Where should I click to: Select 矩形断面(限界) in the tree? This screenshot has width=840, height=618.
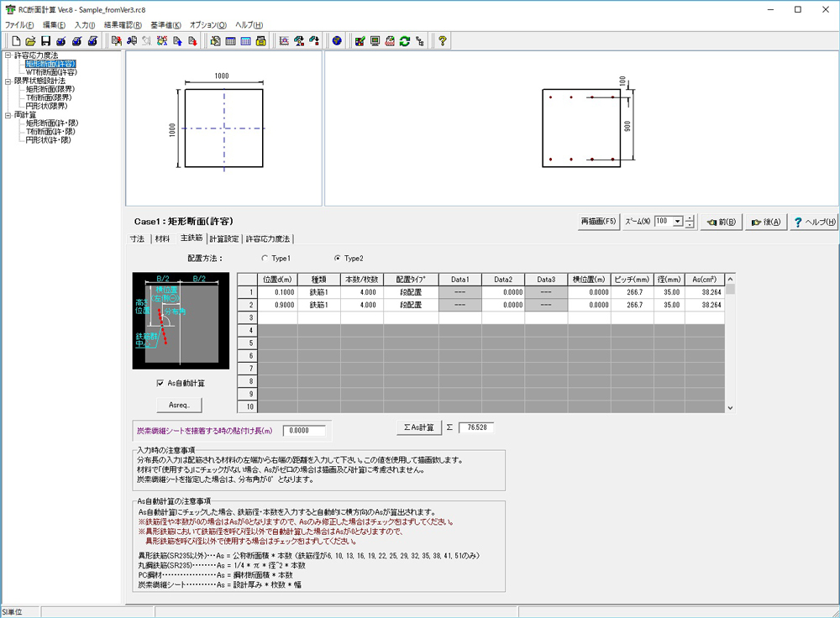pos(50,90)
